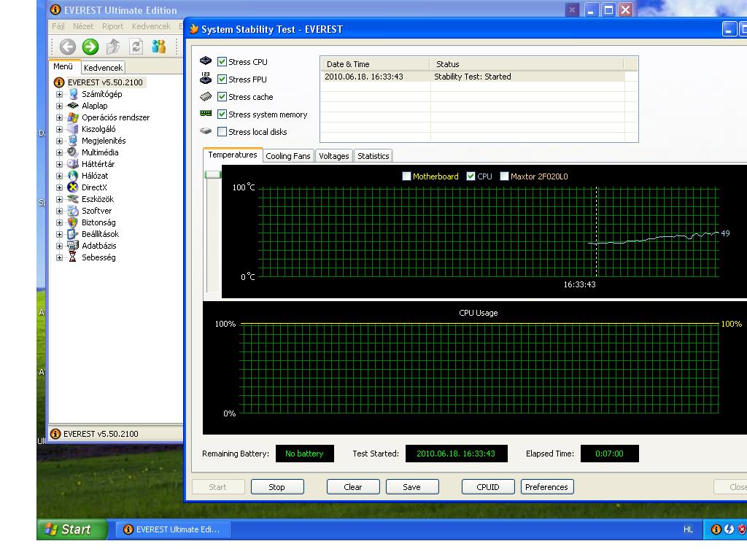This screenshot has height=560, width=747.
Task: Click the Számítógép computer icon
Action: [x=73, y=94]
